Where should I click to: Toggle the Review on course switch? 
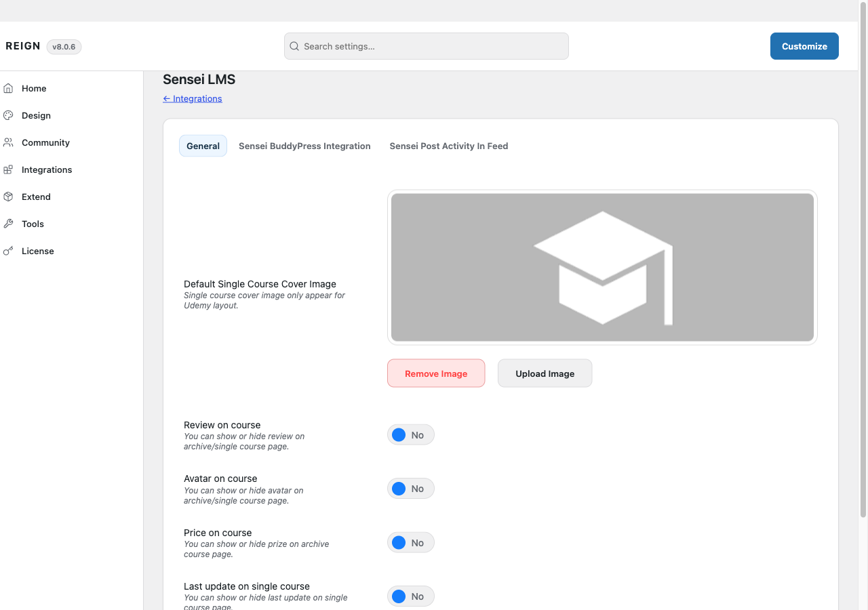410,435
